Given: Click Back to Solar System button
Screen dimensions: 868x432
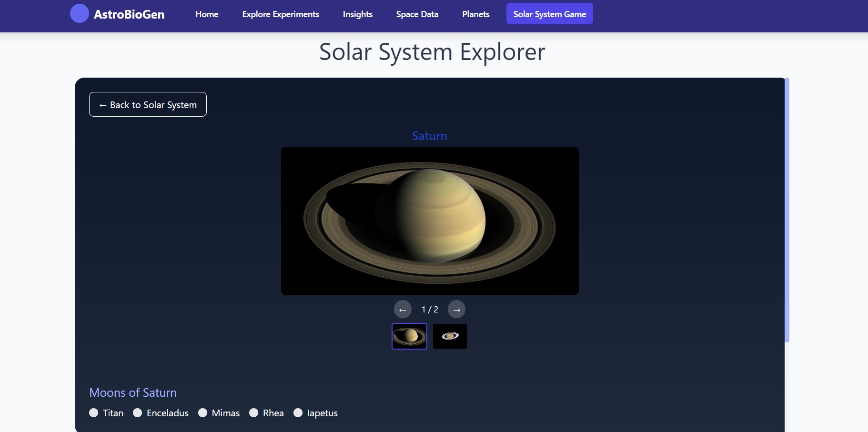Looking at the screenshot, I should tap(148, 104).
